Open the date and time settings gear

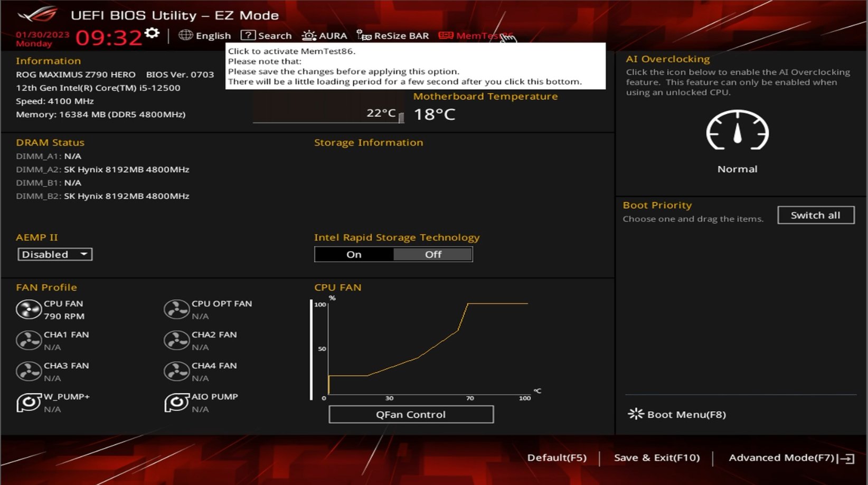[x=152, y=33]
